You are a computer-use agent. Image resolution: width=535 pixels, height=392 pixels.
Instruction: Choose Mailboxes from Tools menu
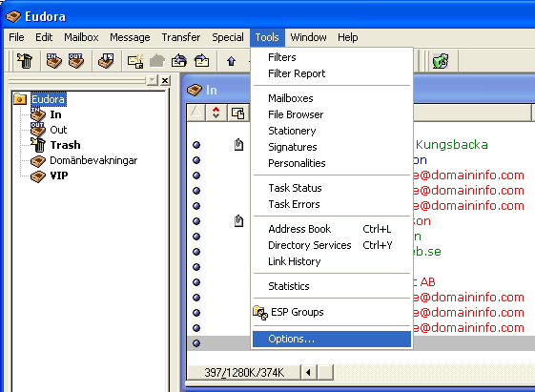point(332,98)
